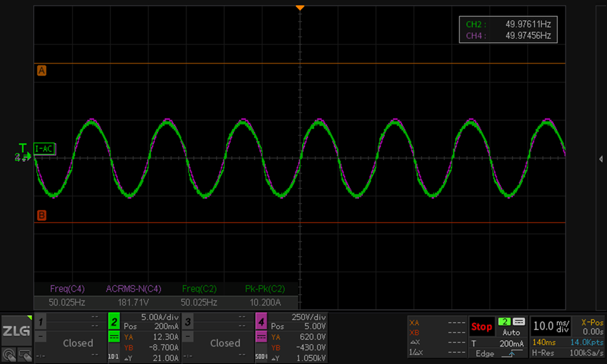The width and height of the screenshot is (607, 364).
Task: Click the I-AC channel label tag
Action: point(44,148)
